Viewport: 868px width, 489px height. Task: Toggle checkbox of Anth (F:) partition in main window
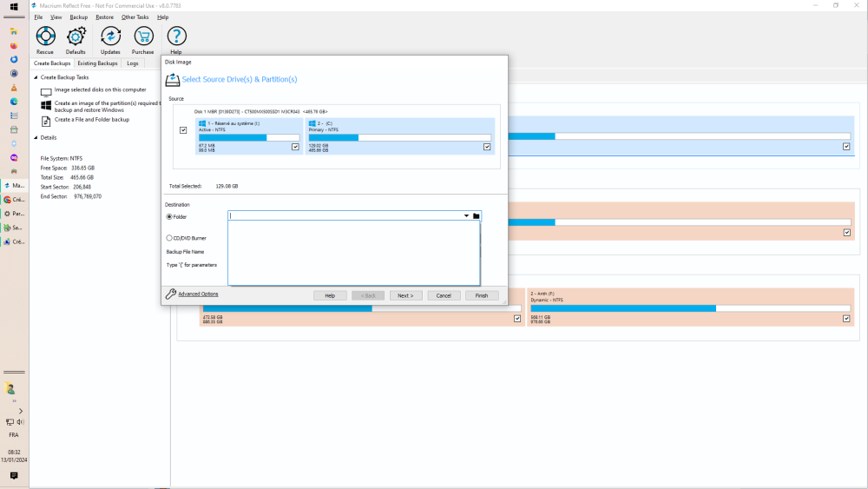pyautogui.click(x=846, y=319)
